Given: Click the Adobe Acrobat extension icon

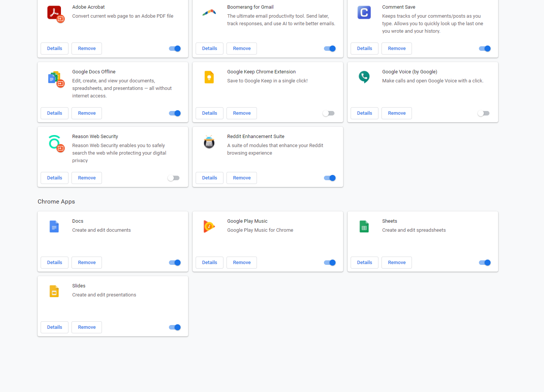Looking at the screenshot, I should [x=55, y=13].
